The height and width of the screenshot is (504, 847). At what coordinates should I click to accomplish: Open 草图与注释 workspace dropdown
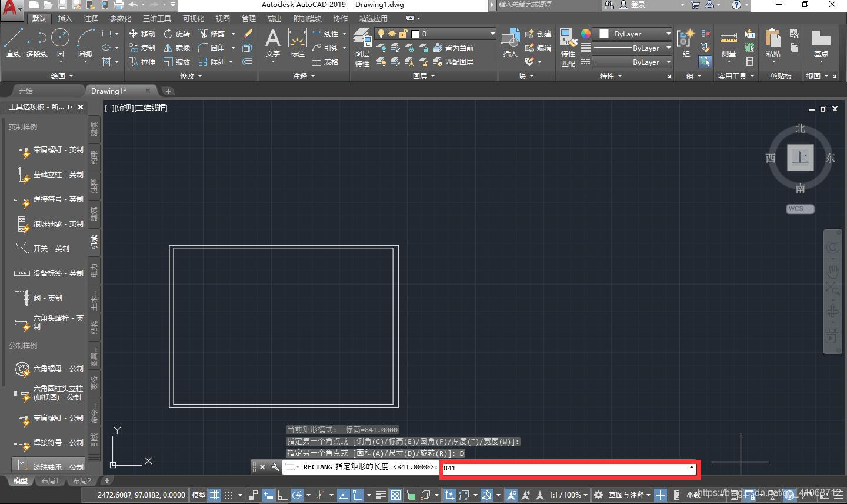[x=629, y=495]
